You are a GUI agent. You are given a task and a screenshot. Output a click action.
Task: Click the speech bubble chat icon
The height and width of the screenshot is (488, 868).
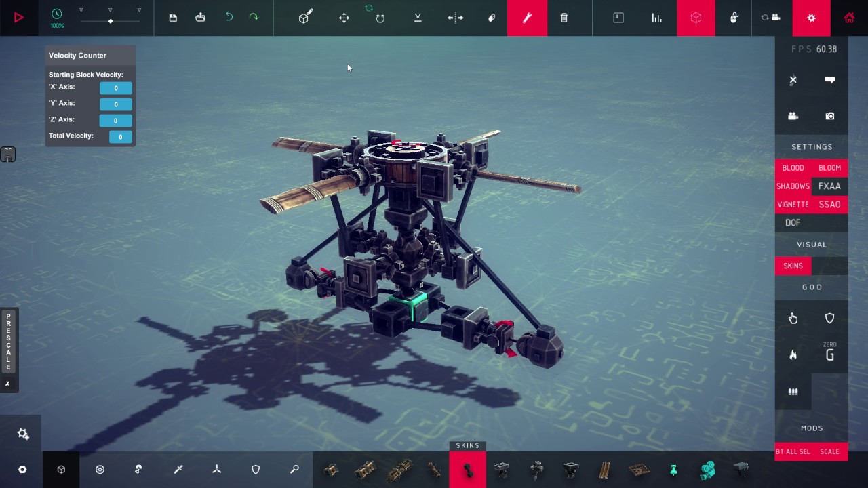click(829, 80)
